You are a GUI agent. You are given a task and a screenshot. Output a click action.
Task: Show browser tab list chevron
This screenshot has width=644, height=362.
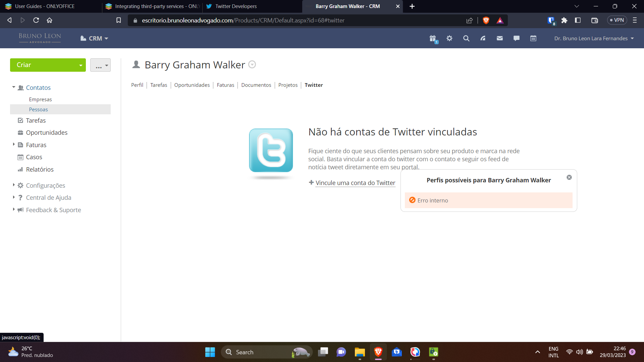577,6
